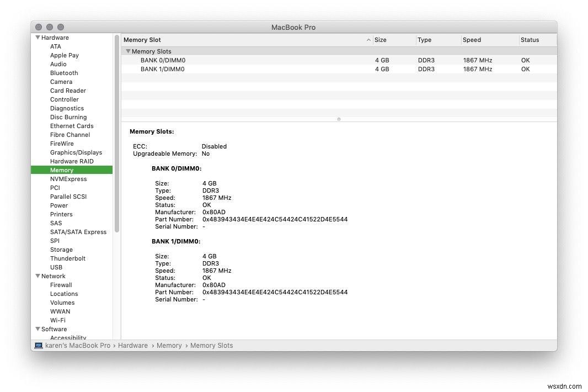Click Memory Slots group row
The height and width of the screenshot is (392, 588).
click(339, 51)
